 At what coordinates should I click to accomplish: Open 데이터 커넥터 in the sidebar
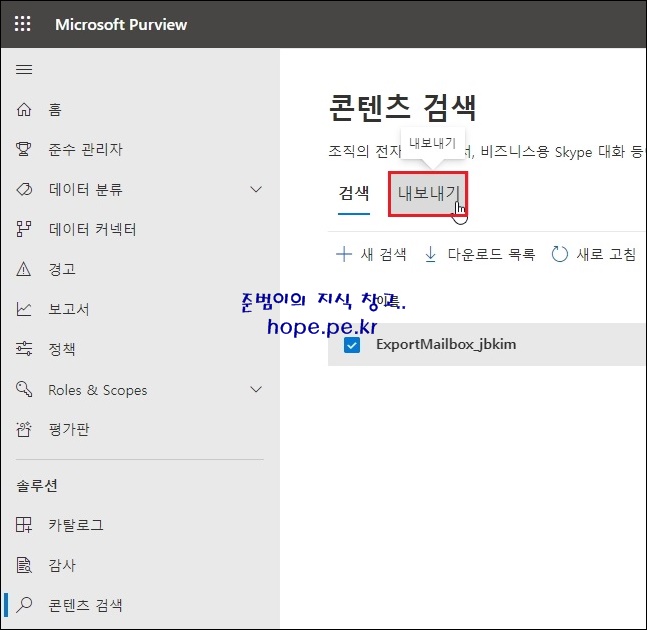(140, 229)
